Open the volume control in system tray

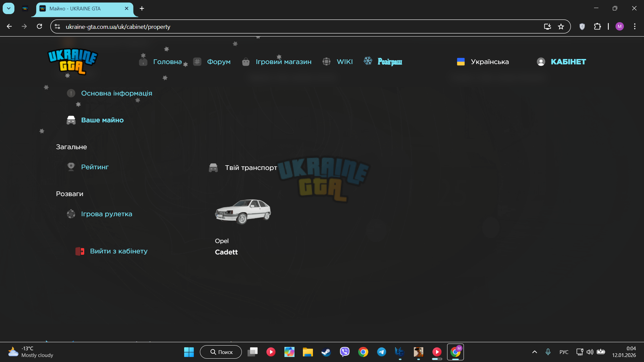(x=590, y=352)
